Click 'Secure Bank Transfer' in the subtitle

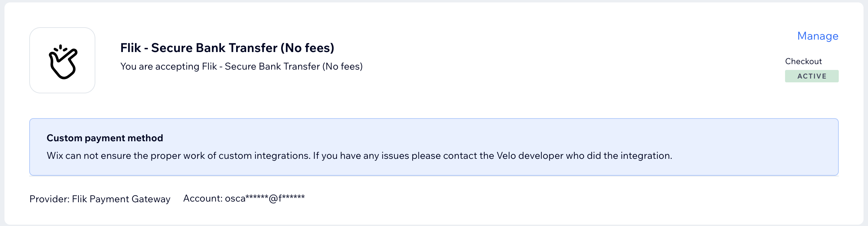(x=272, y=66)
